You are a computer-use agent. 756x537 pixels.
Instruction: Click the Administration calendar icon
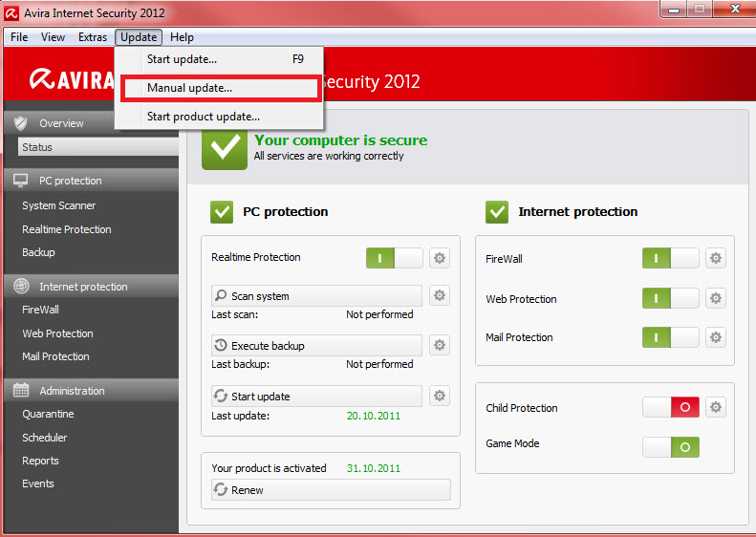21,390
